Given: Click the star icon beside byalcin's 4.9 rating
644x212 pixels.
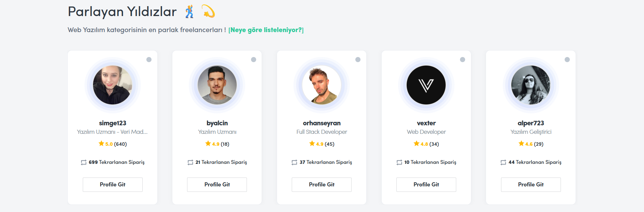Looking at the screenshot, I should pyautogui.click(x=208, y=144).
